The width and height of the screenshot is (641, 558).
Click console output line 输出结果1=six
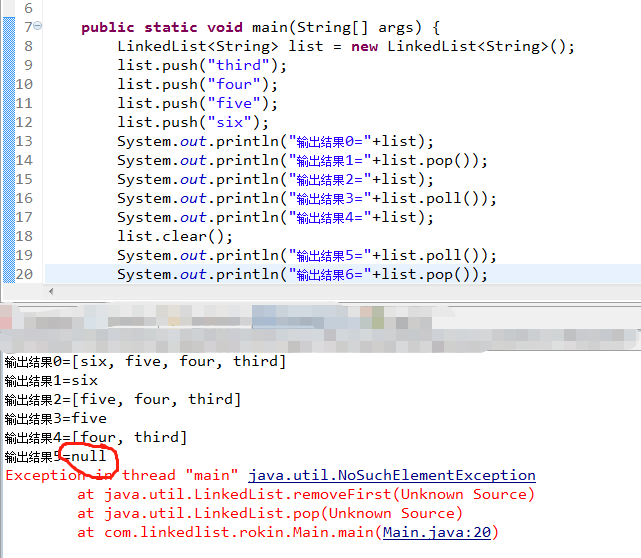coord(51,381)
